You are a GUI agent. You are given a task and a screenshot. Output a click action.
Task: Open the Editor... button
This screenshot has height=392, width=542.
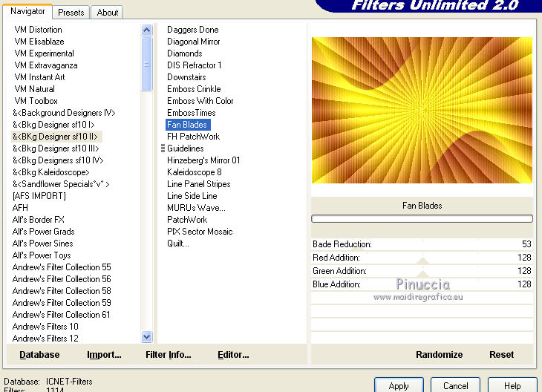[233, 355]
